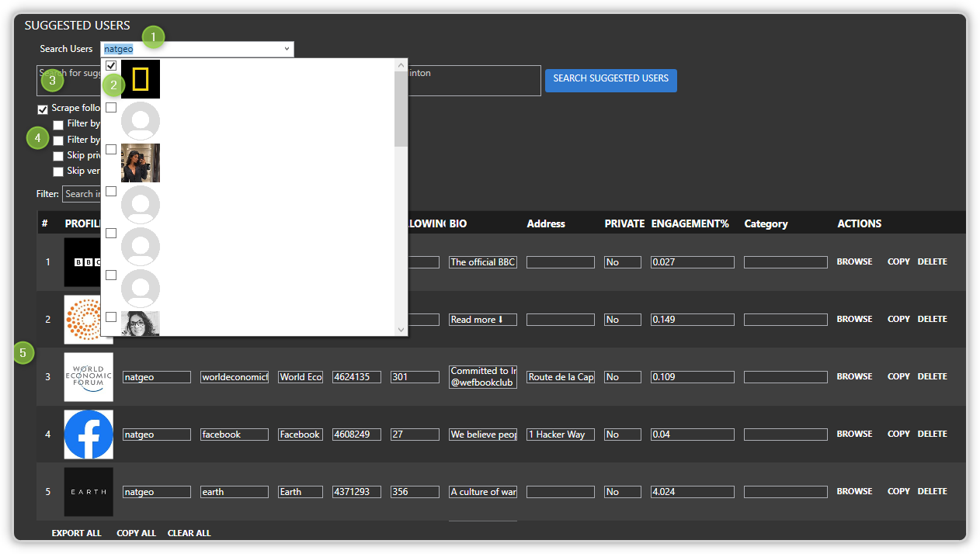Click COPY in the BBC row

pyautogui.click(x=898, y=262)
